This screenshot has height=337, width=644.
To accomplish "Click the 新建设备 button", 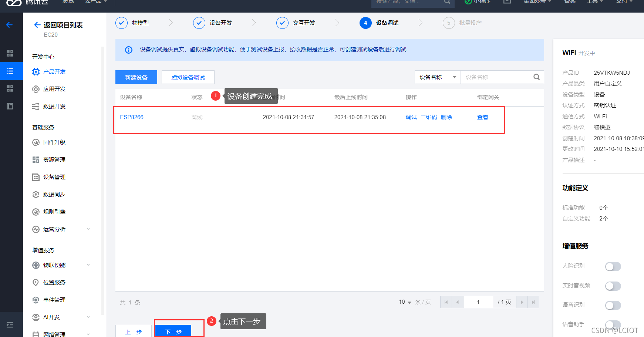I will coord(136,77).
